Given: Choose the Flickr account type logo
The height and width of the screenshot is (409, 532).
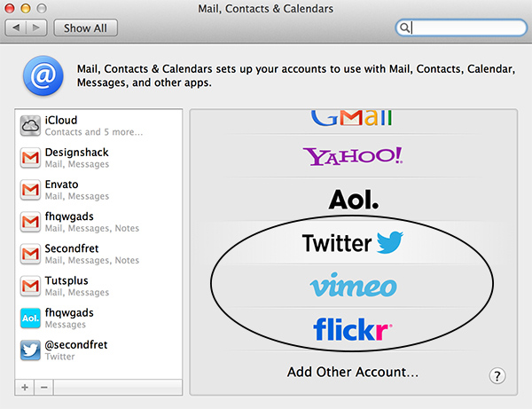Looking at the screenshot, I should pos(353,329).
